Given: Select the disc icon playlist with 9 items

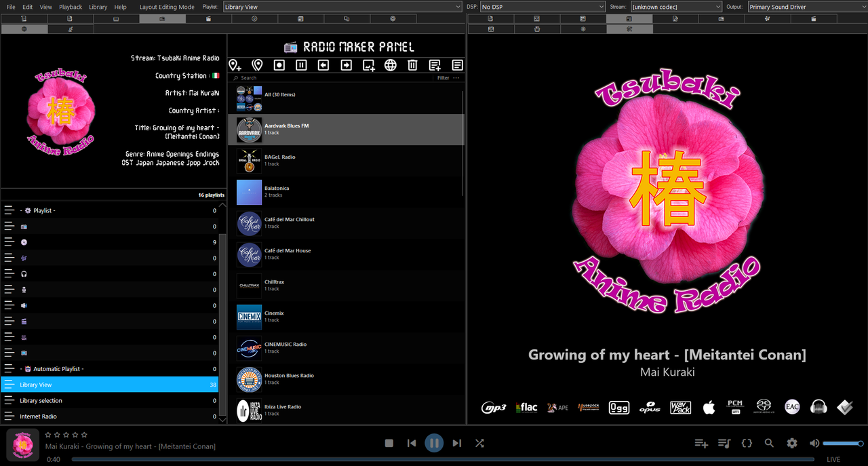Looking at the screenshot, I should [x=110, y=242].
